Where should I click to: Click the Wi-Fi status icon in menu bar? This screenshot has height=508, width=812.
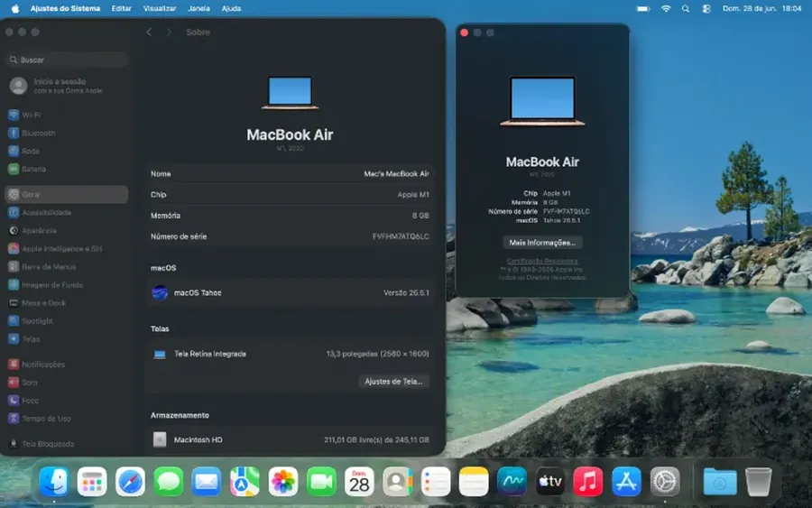click(666, 8)
